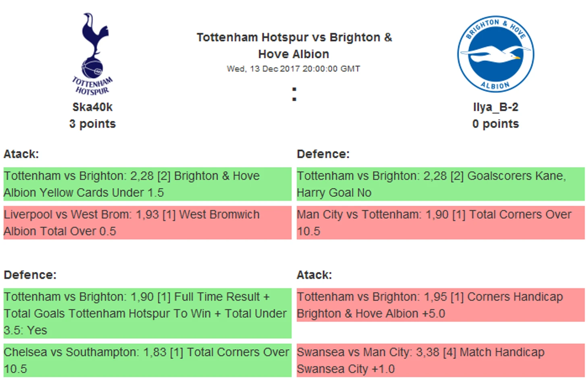
Task: Select the Man City vs Tottenham corners bet
Action: [441, 223]
